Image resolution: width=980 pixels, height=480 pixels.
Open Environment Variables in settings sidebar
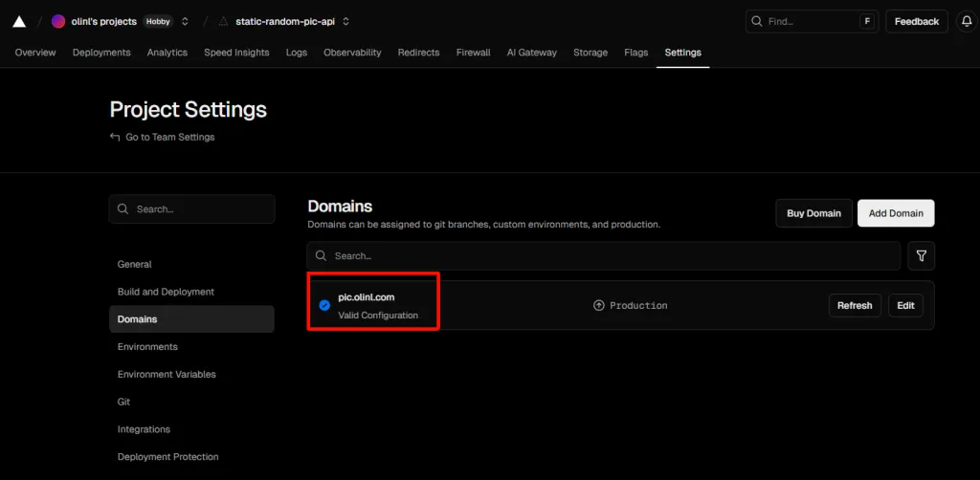click(x=167, y=374)
